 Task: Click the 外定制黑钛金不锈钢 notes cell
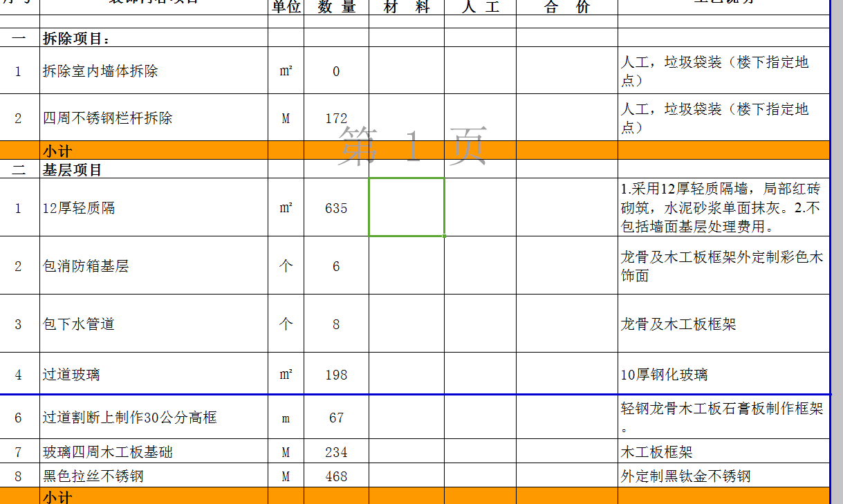[723, 476]
